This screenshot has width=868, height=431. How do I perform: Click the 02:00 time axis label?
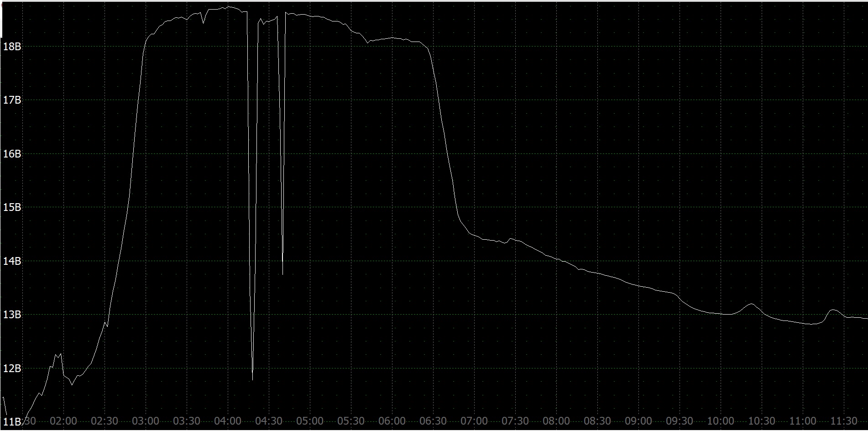tap(63, 421)
